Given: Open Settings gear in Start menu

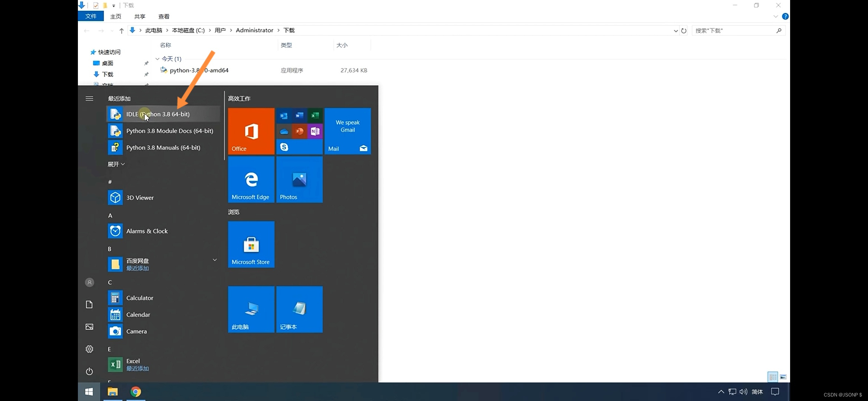Looking at the screenshot, I should pos(89,349).
